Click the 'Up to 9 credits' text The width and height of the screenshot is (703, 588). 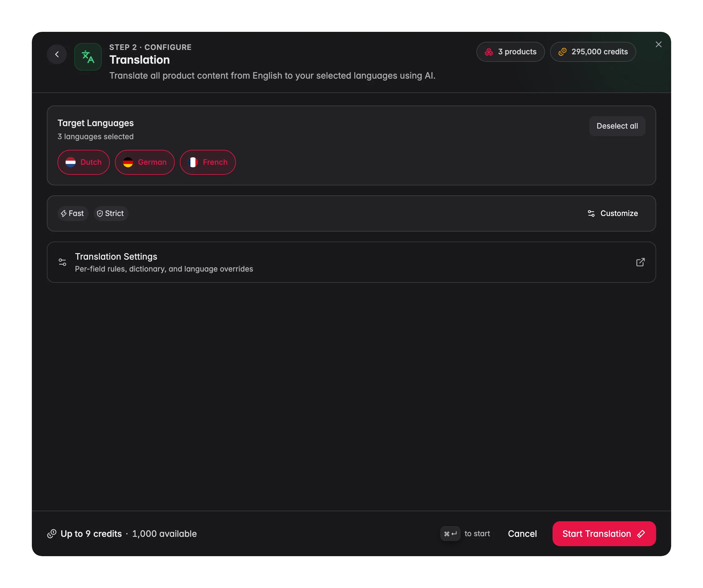click(91, 534)
